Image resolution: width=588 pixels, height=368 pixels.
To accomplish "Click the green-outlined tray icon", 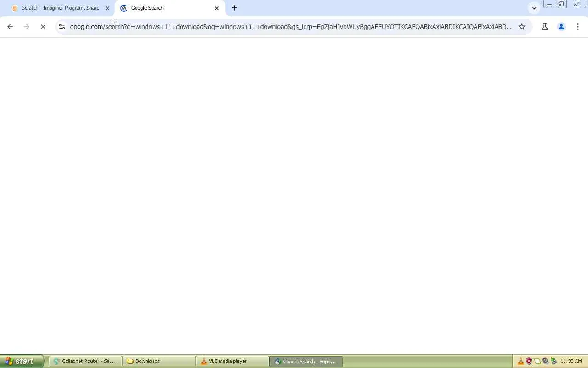I will [x=537, y=361].
